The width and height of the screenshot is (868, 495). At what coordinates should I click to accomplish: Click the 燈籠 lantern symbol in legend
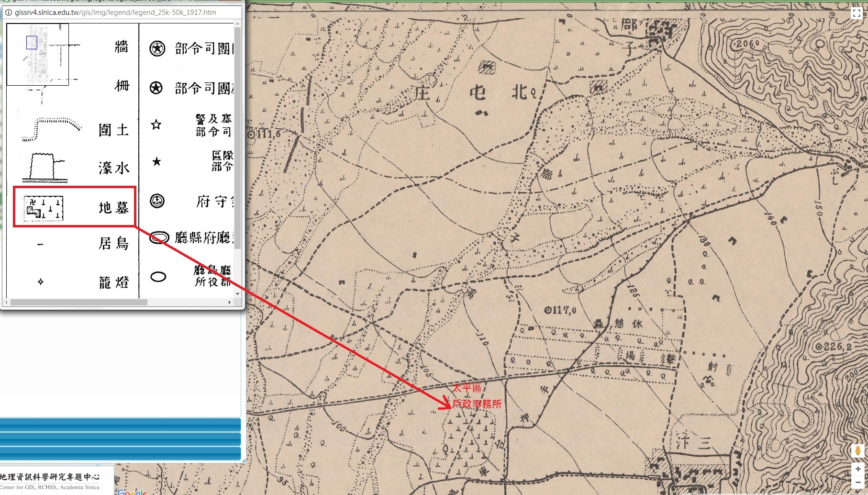click(41, 281)
